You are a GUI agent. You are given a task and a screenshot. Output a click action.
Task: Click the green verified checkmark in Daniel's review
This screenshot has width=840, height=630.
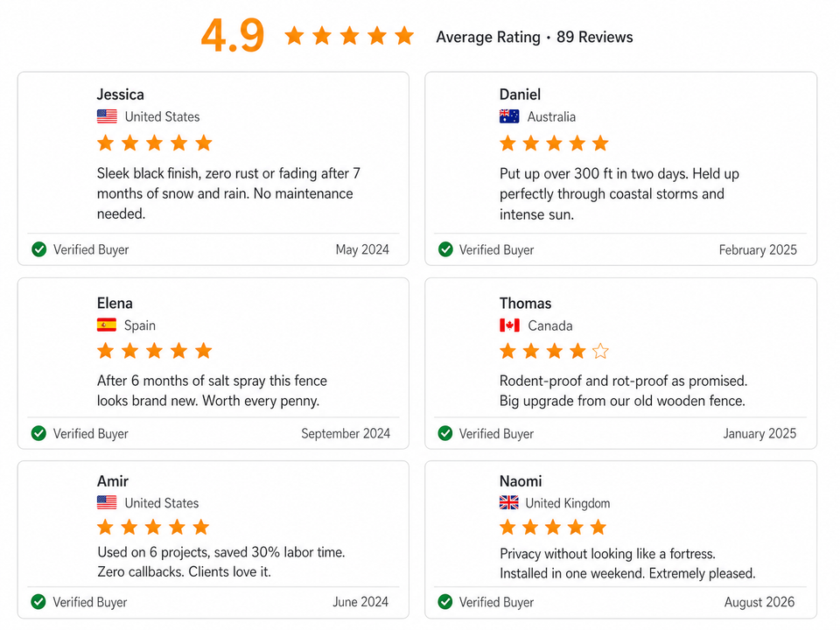click(x=445, y=249)
